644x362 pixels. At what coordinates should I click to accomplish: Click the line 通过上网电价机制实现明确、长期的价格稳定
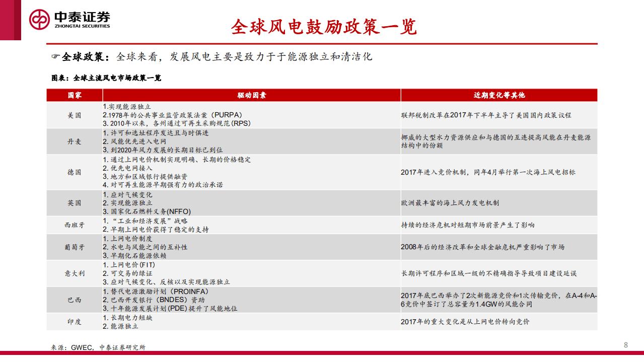click(x=177, y=160)
